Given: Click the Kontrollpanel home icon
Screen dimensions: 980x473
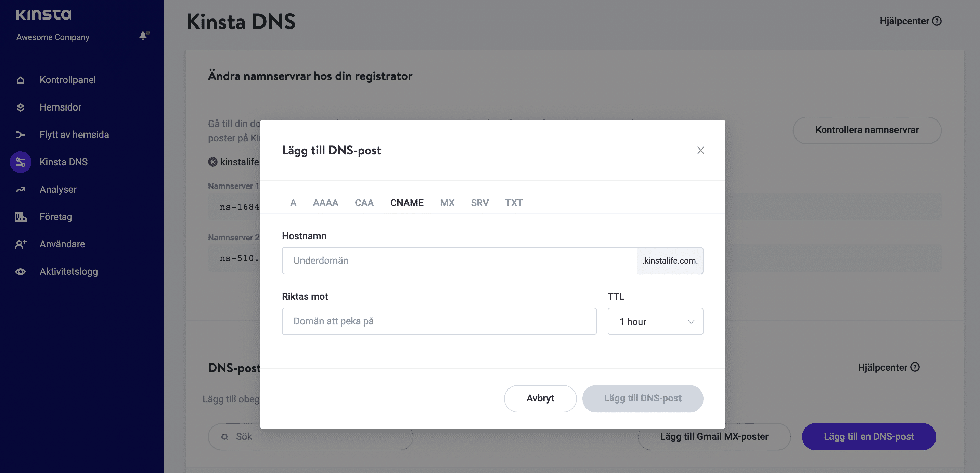Looking at the screenshot, I should pyautogui.click(x=21, y=80).
